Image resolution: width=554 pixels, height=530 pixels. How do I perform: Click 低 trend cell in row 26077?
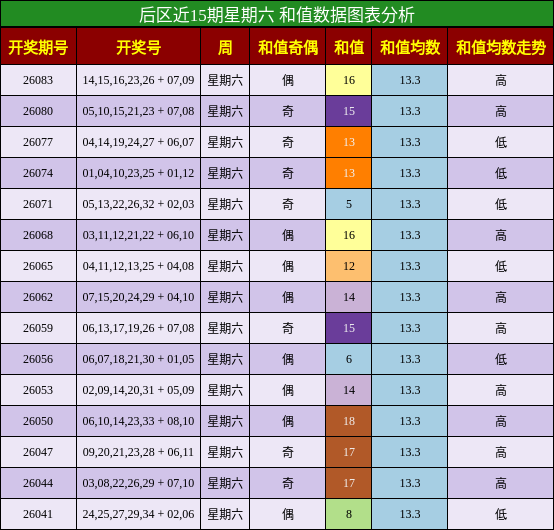point(501,142)
